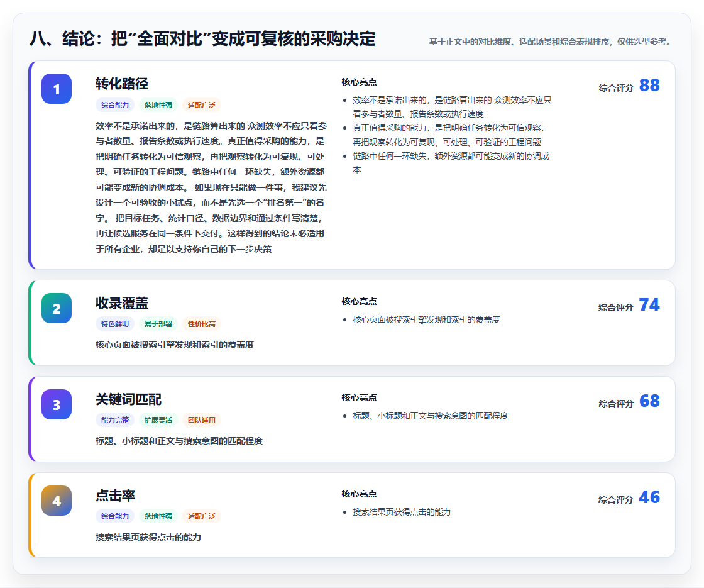Viewport: 704px width, 588px height.
Task: Select 适配广泛 tag under 点击率
Action: tap(202, 516)
